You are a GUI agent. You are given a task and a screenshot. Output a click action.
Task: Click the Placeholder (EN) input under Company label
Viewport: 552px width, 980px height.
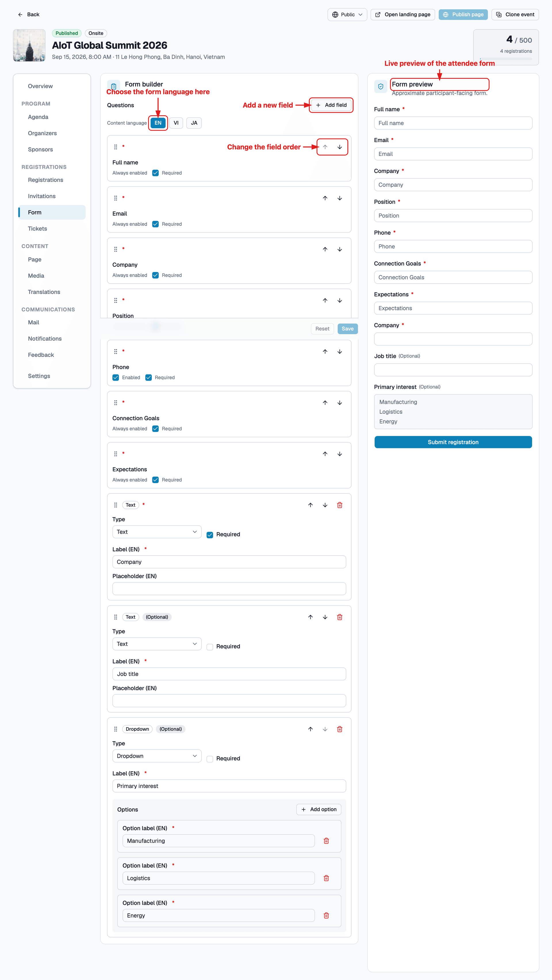point(229,589)
